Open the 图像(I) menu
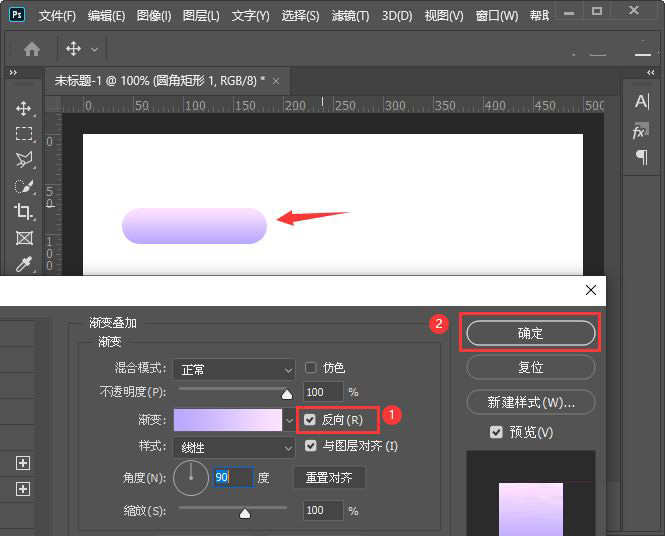 154,16
